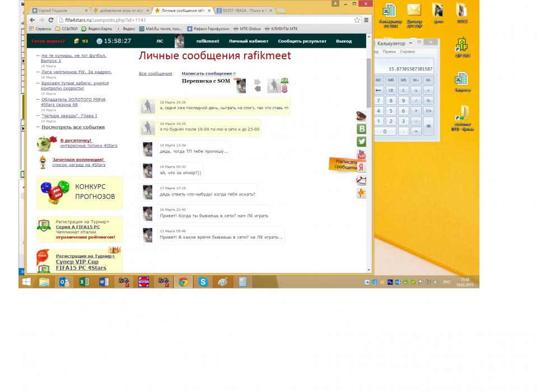
Task: Open Skype from the taskbar
Action: pyautogui.click(x=202, y=282)
